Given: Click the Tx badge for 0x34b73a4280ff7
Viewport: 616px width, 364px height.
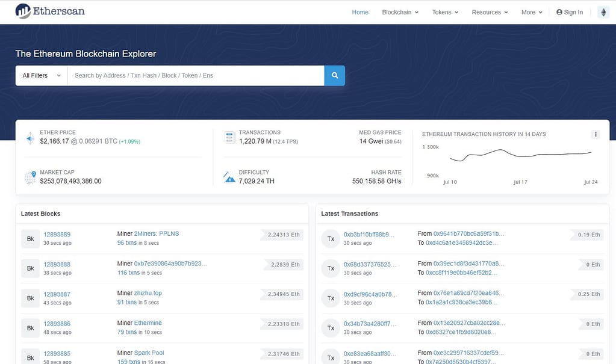Looking at the screenshot, I should click(331, 328).
